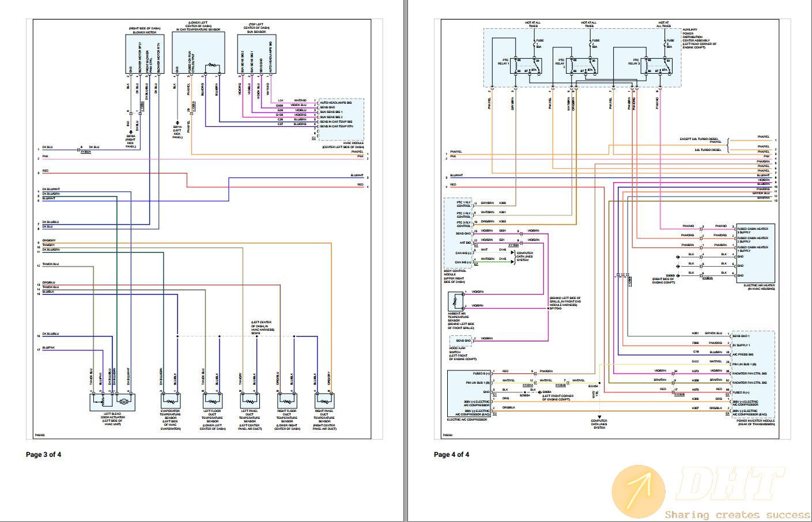812x522 pixels.
Task: Click the Auxiliary Power Distribution Center label
Action: click(699, 37)
